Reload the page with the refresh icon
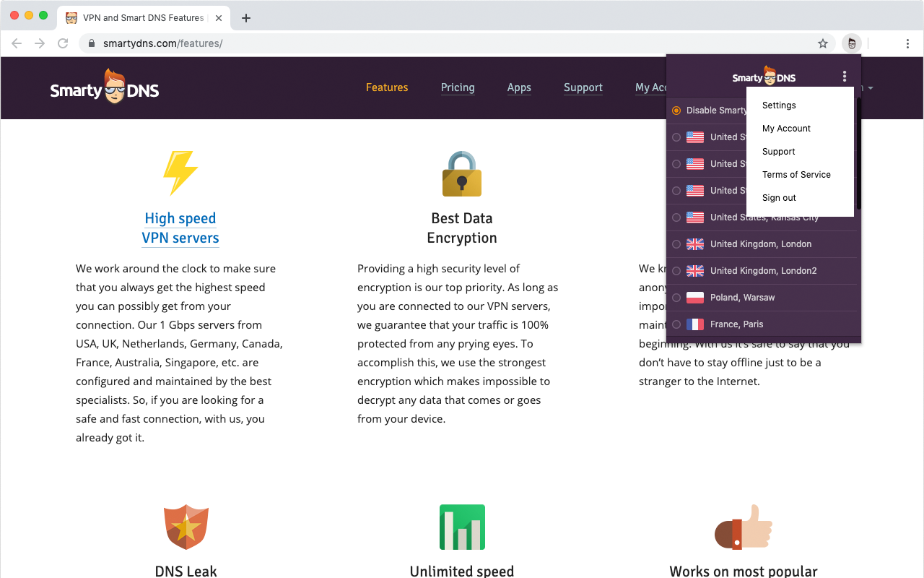Viewport: 924px width, 578px height. (x=63, y=43)
